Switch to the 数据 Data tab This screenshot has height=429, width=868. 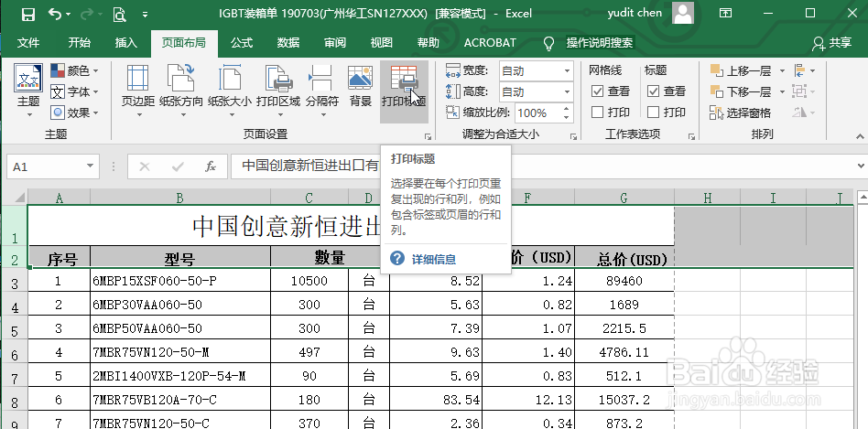pos(288,43)
